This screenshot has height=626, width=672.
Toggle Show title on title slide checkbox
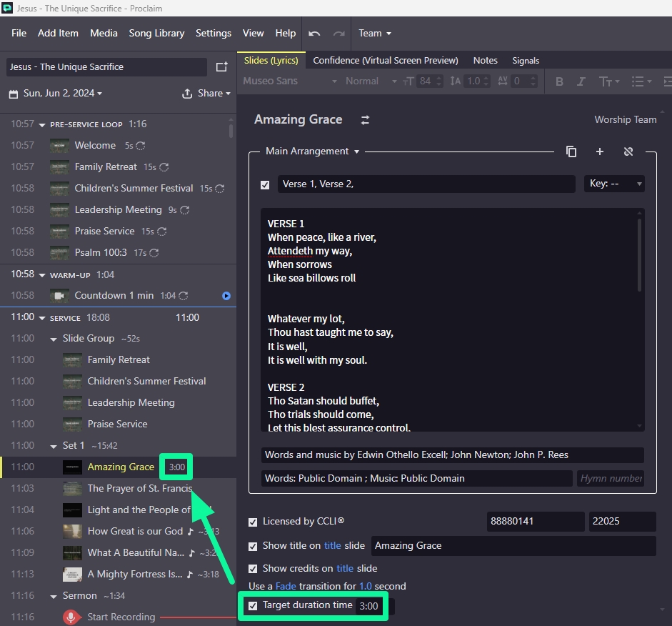point(253,546)
